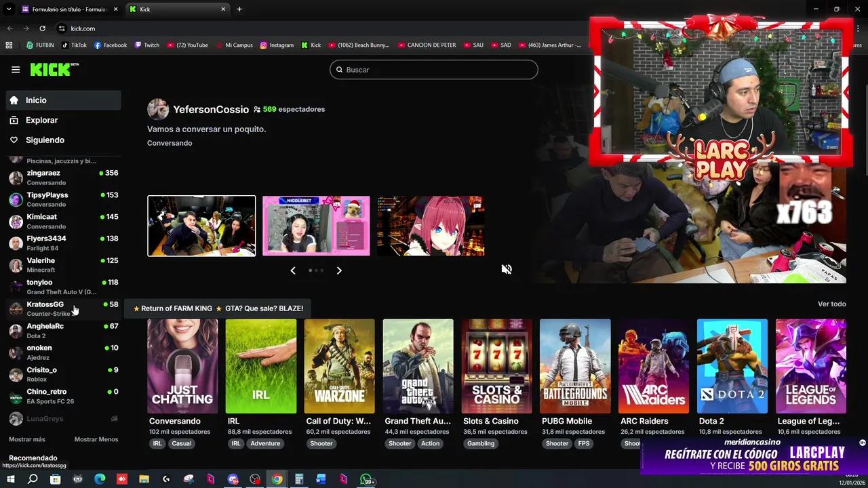Viewport: 868px width, 488px height.
Task: Open the Chino_retro channel in the sidebar
Action: [x=64, y=396]
